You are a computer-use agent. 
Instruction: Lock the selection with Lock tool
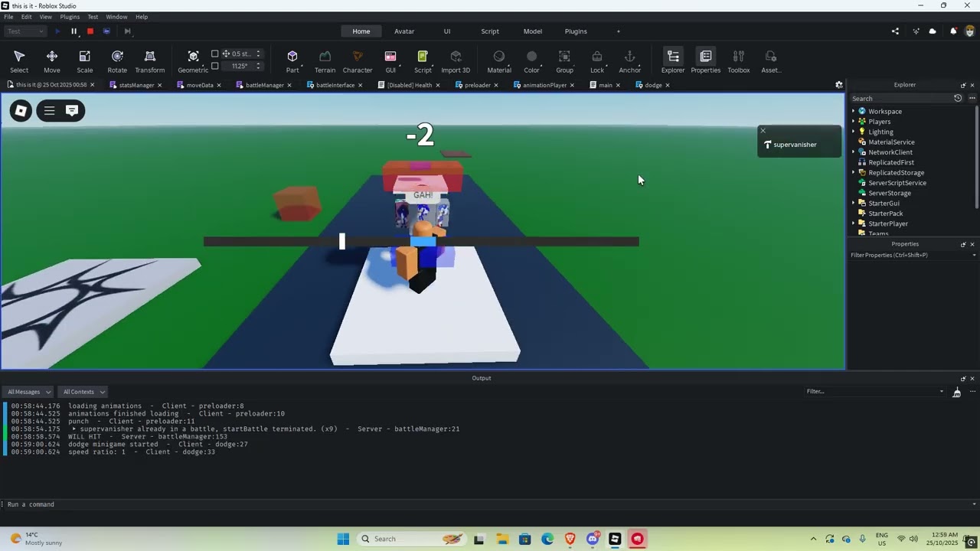click(x=597, y=61)
